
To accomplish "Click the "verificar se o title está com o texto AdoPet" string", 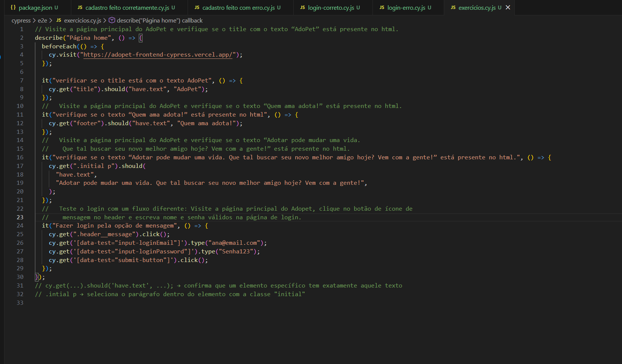I will pos(133,81).
